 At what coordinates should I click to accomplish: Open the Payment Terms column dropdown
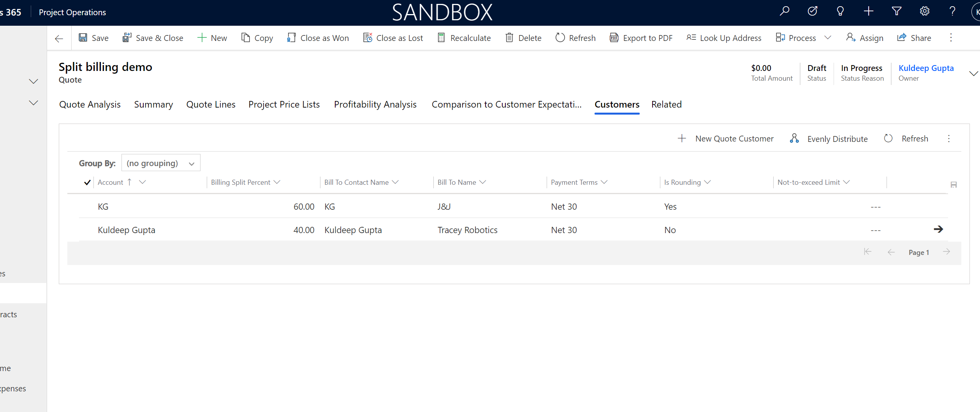604,182
